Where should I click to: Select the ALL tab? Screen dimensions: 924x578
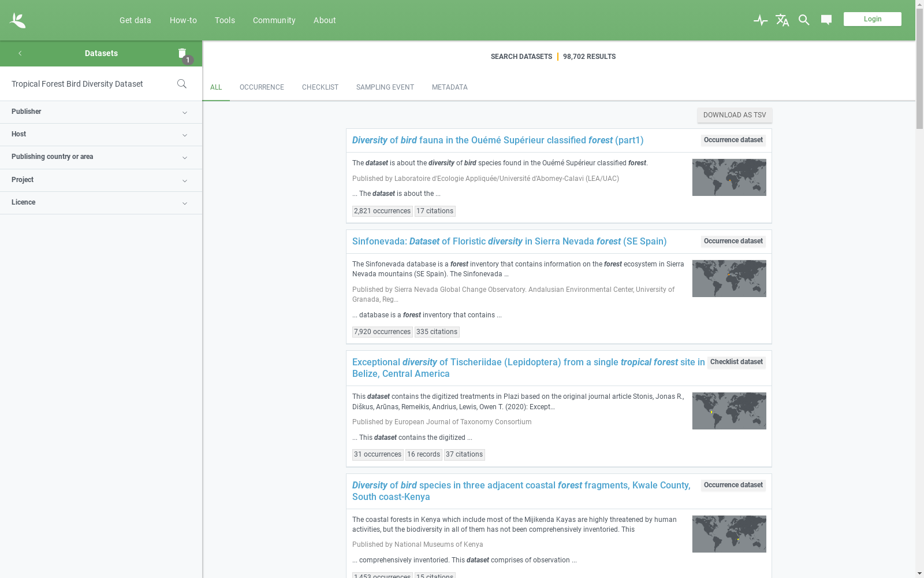216,87
